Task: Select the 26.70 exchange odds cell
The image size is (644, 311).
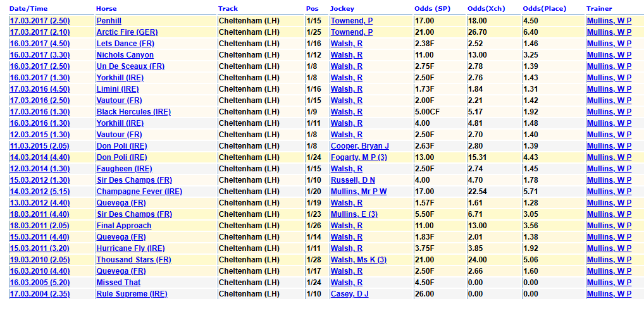Action: [x=493, y=32]
